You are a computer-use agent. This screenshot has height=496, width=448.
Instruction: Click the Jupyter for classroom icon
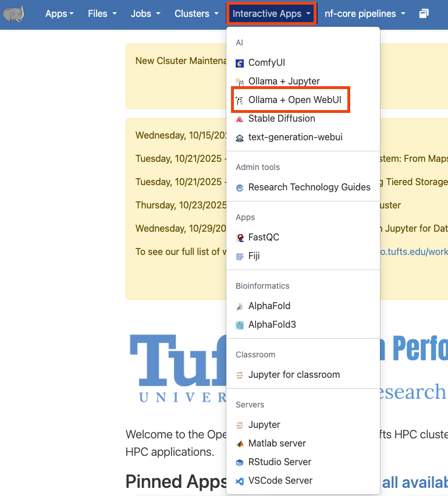[x=240, y=375]
